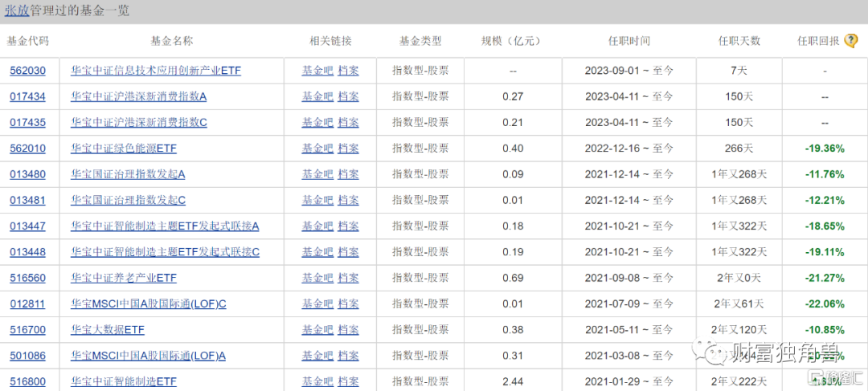
Task: Open 档案 link in the 013447 row
Action: pyautogui.click(x=348, y=226)
